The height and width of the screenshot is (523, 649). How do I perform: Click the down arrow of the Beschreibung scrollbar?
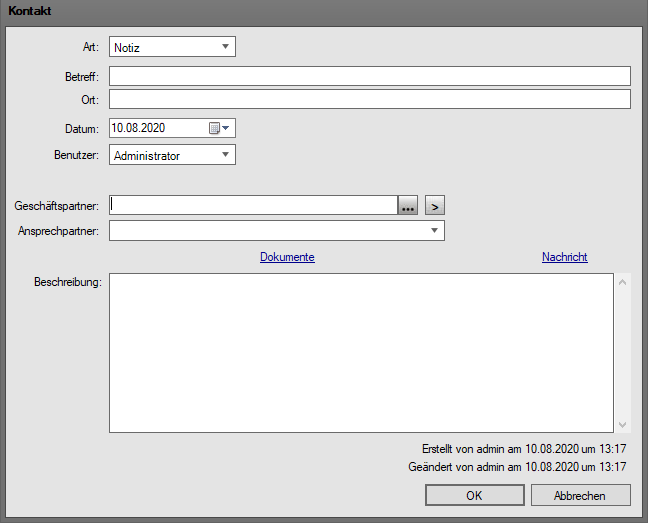[x=623, y=424]
